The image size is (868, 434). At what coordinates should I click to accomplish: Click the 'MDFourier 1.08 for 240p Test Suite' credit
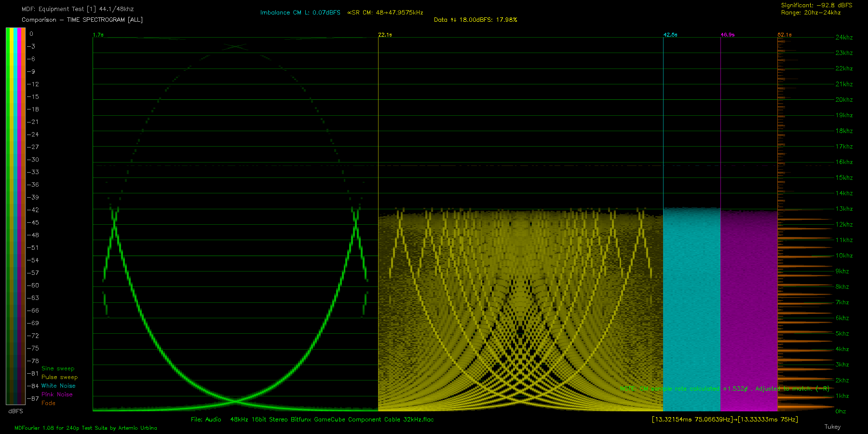[86, 428]
